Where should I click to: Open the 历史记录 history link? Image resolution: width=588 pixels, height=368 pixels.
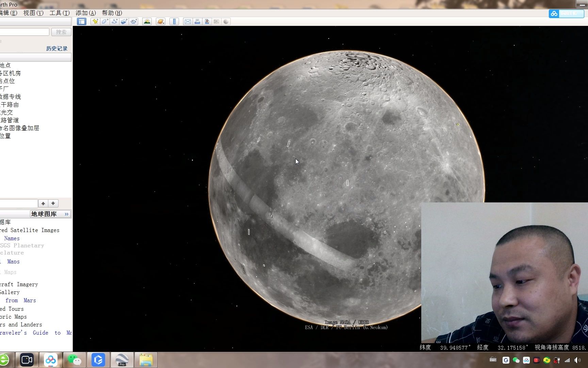click(57, 48)
